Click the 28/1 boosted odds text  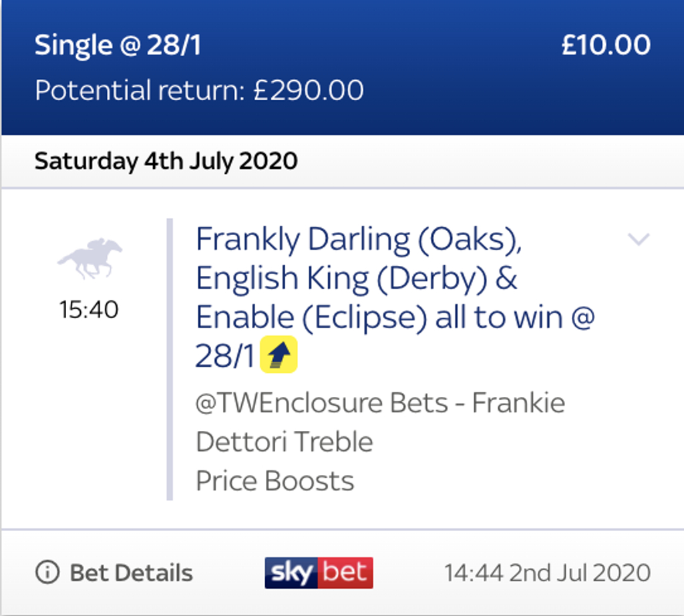pyautogui.click(x=224, y=356)
